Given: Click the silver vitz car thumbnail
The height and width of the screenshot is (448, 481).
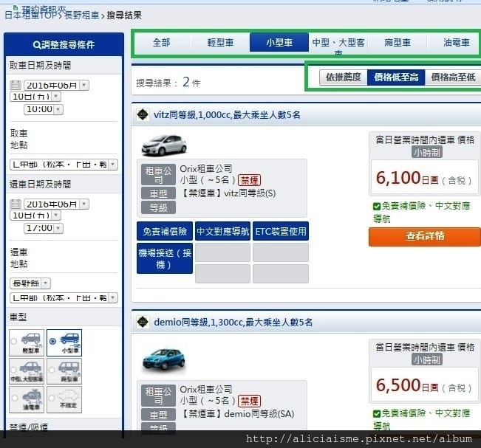Looking at the screenshot, I should pos(164,145).
